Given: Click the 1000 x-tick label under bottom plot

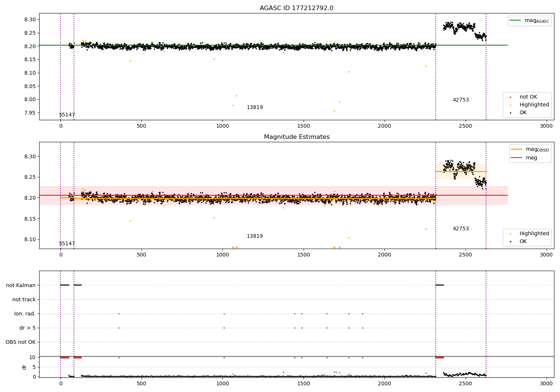Looking at the screenshot, I should coord(223,384).
